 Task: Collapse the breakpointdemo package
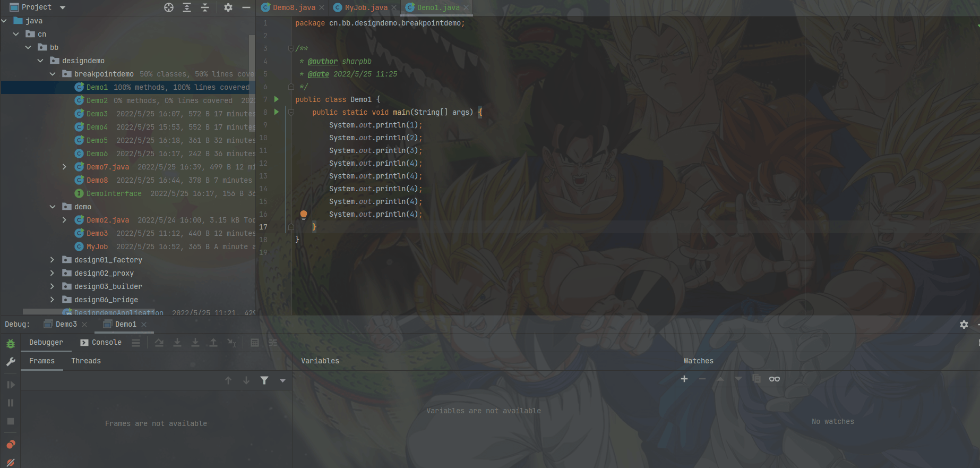coord(53,74)
